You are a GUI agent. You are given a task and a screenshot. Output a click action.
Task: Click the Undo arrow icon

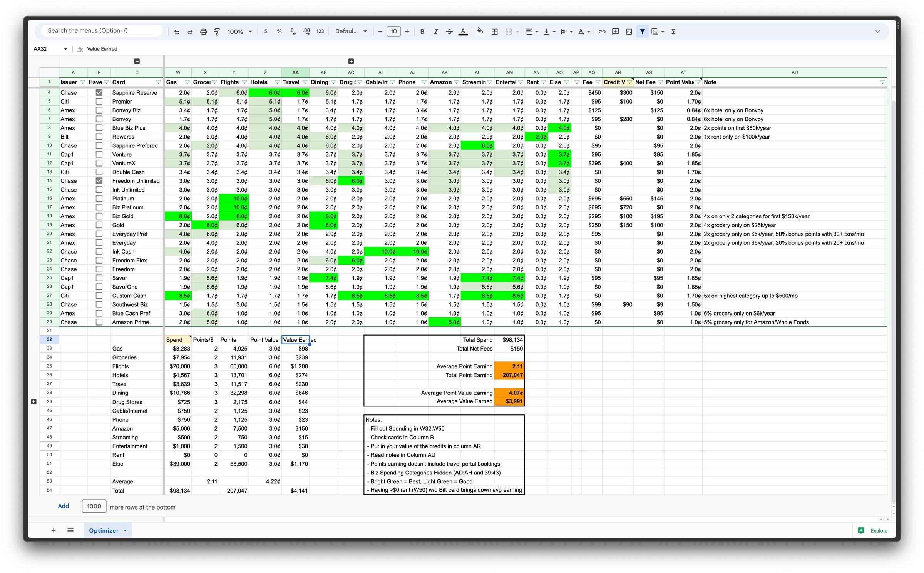click(x=177, y=32)
